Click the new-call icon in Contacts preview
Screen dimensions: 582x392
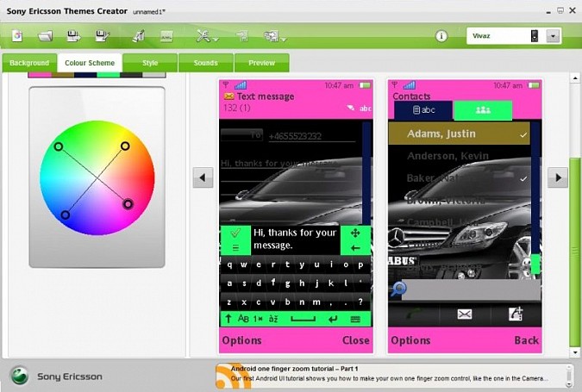[516, 314]
